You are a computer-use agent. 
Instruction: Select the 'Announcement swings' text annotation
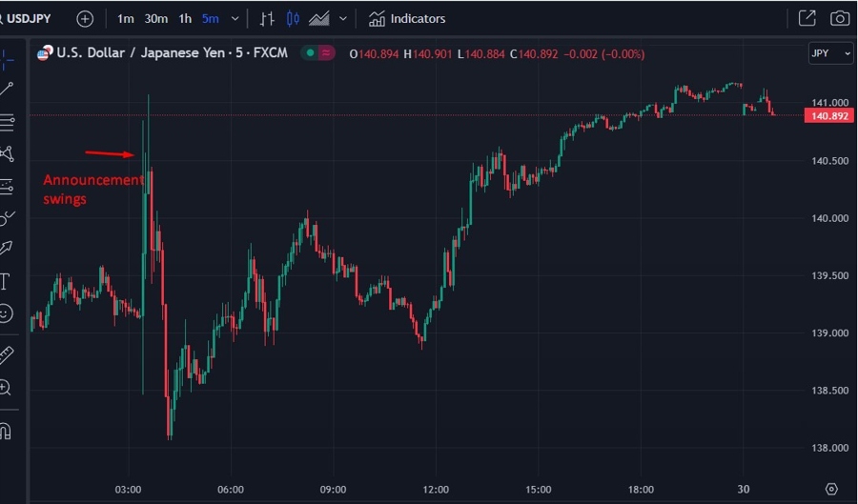[x=93, y=190]
